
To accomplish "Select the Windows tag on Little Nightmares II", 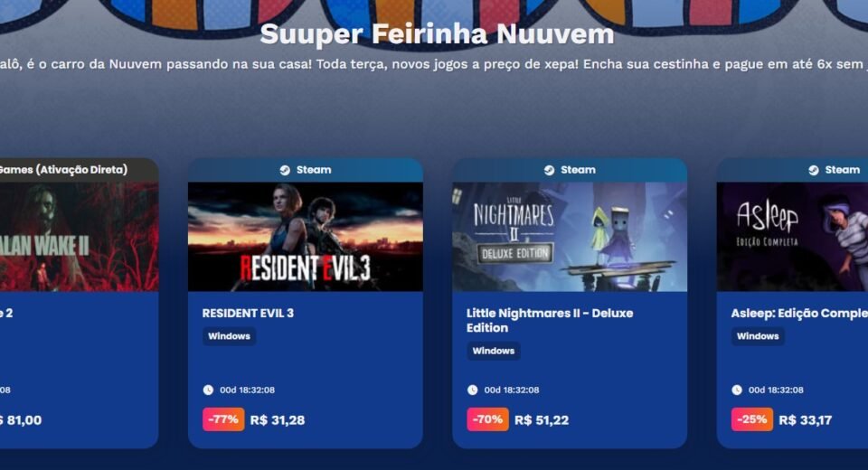I will pyautogui.click(x=494, y=351).
